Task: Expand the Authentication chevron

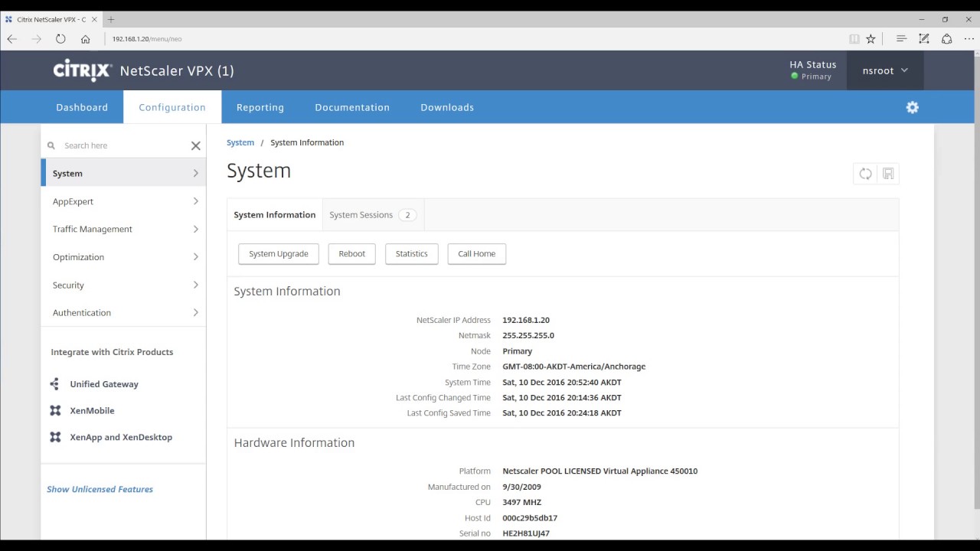Action: pos(195,312)
